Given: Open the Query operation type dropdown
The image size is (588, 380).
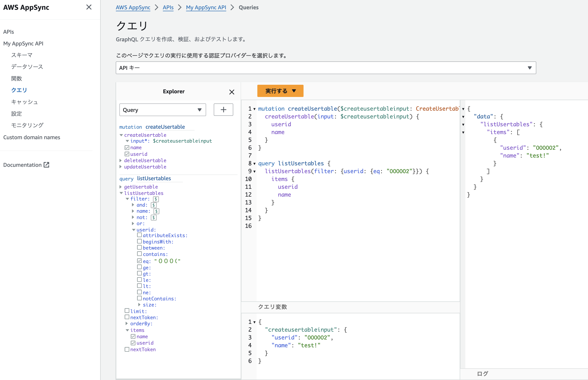Looking at the screenshot, I should (x=163, y=110).
